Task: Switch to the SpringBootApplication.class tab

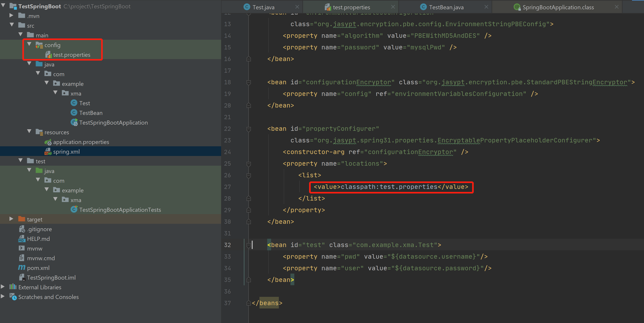Action: click(558, 7)
